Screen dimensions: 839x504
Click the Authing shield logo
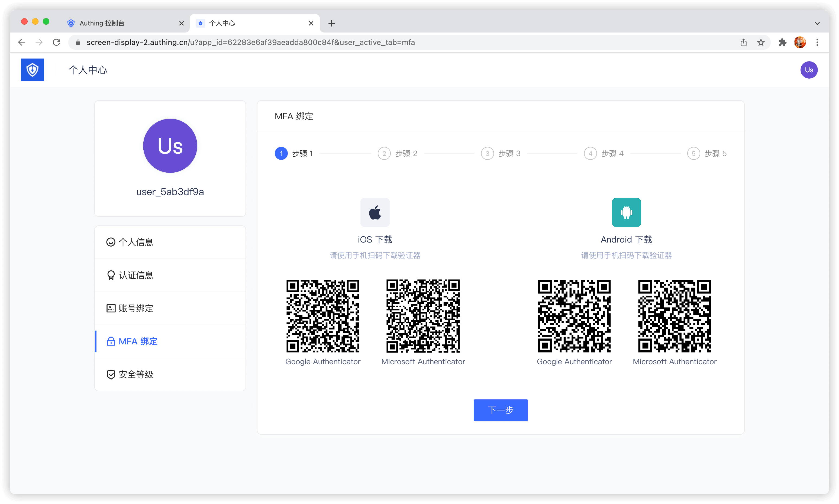click(x=32, y=70)
